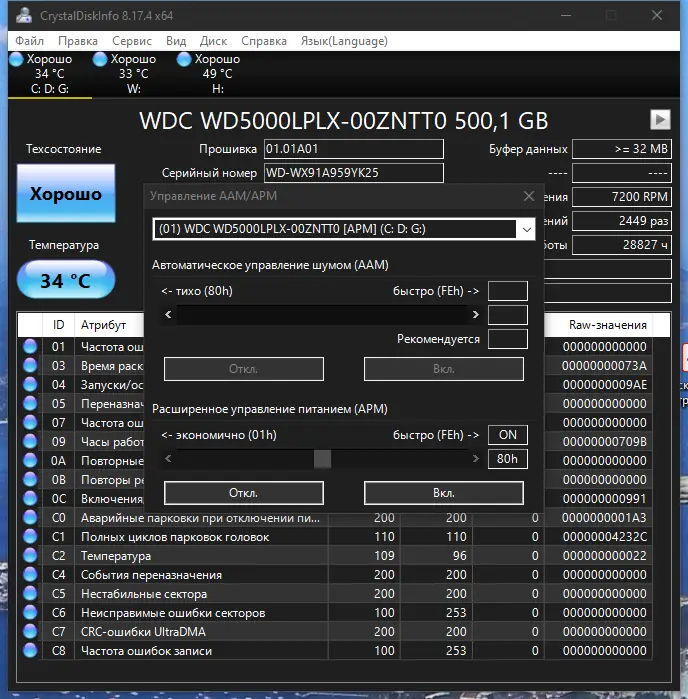Click status icon for attribute 09
This screenshot has height=699, width=688.
pyautogui.click(x=30, y=441)
